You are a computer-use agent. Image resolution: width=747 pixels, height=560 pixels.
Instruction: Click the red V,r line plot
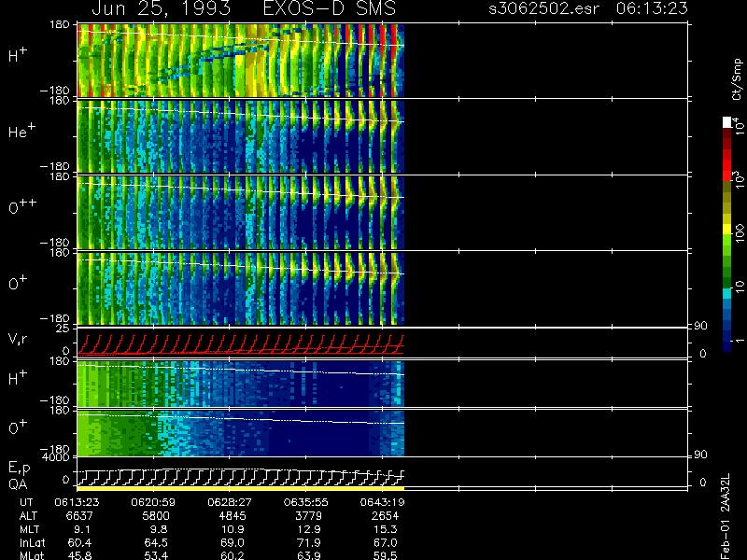coord(241,344)
